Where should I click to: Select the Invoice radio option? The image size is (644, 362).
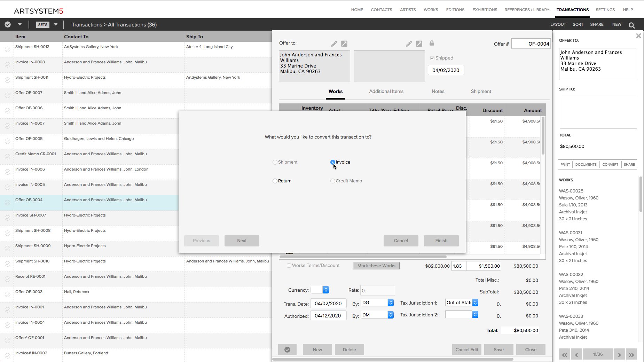333,162
